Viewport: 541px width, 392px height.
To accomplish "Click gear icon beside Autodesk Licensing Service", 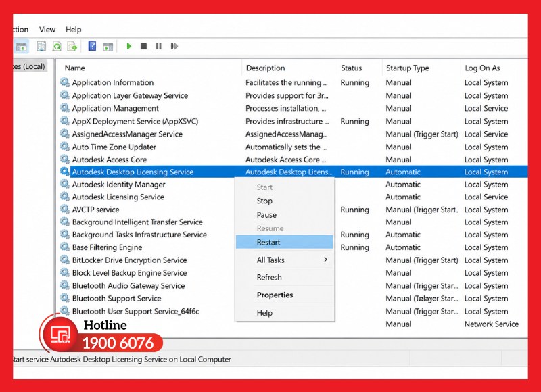I will click(x=64, y=197).
